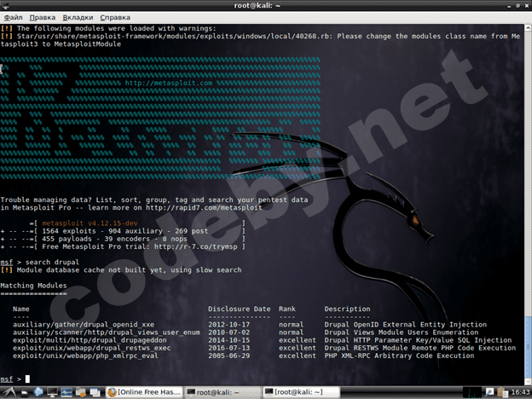532x399 pixels.
Task: Click the 16:43 clock
Action: coord(520,392)
